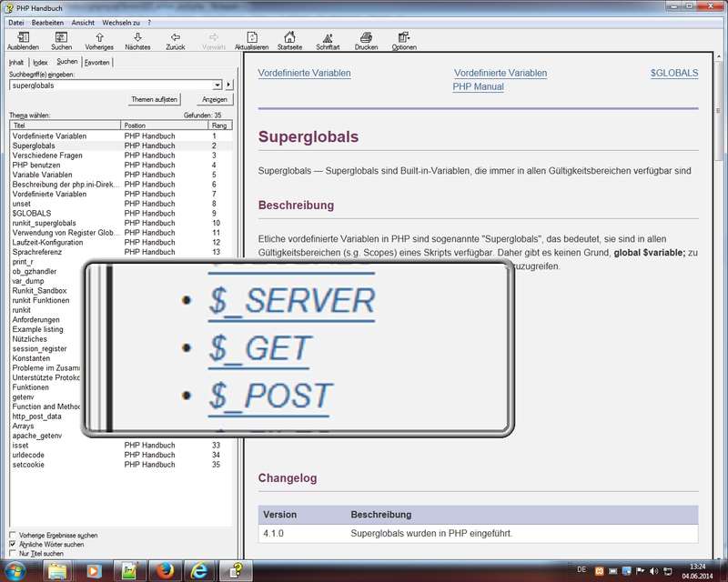Viewport: 728px width, 582px height.
Task: Click the 'Themen auflisten' button
Action: click(154, 99)
